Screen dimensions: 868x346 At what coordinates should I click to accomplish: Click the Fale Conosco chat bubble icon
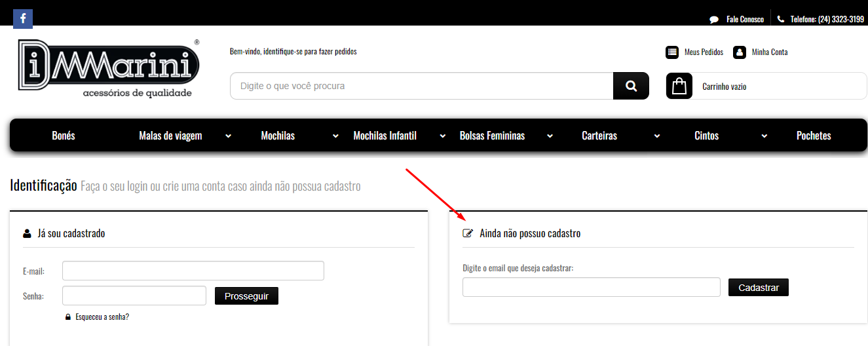[714, 20]
